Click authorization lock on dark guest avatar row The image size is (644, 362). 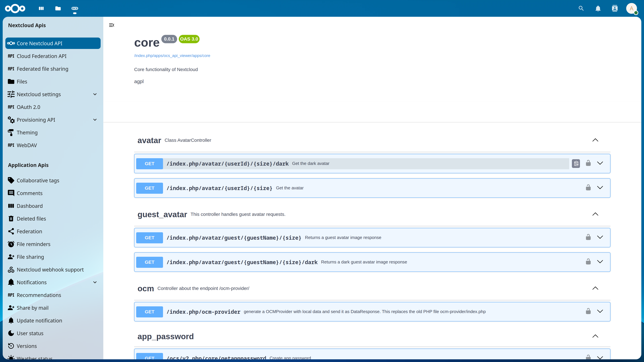pyautogui.click(x=588, y=262)
